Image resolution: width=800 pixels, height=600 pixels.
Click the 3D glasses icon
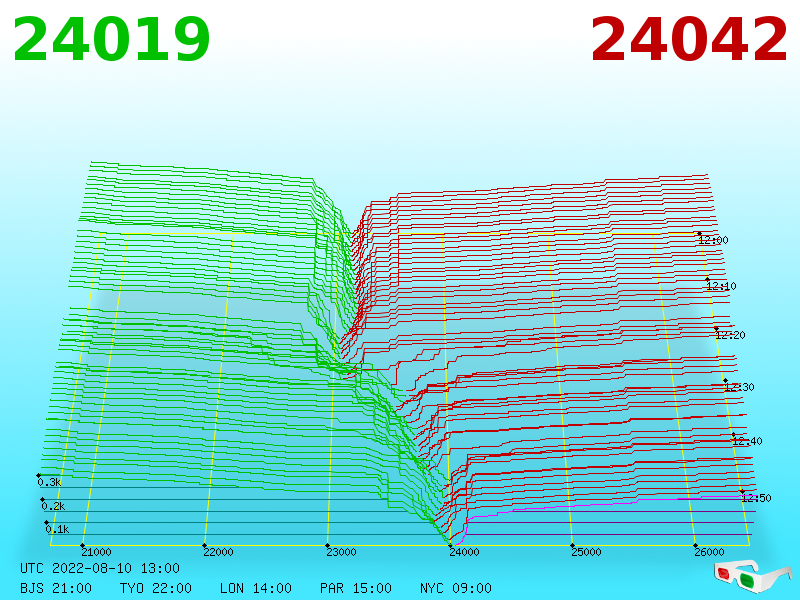coord(753,576)
